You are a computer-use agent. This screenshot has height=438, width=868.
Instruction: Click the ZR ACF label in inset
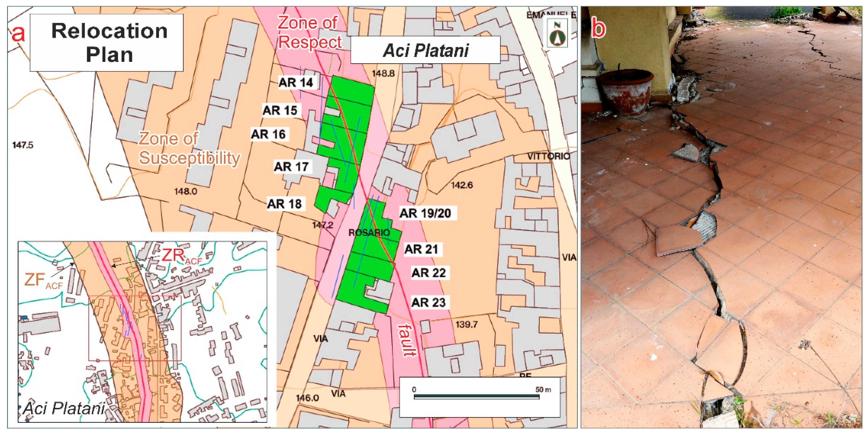180,257
